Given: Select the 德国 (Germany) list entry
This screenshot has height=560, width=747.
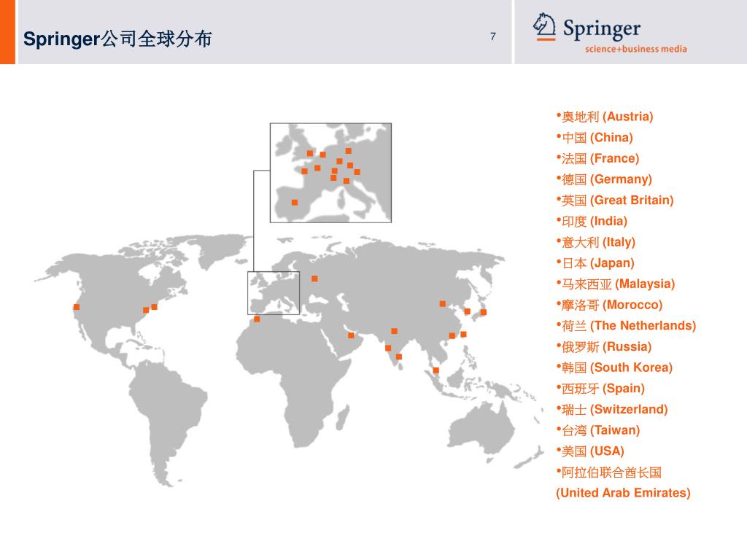Looking at the screenshot, I should (604, 179).
